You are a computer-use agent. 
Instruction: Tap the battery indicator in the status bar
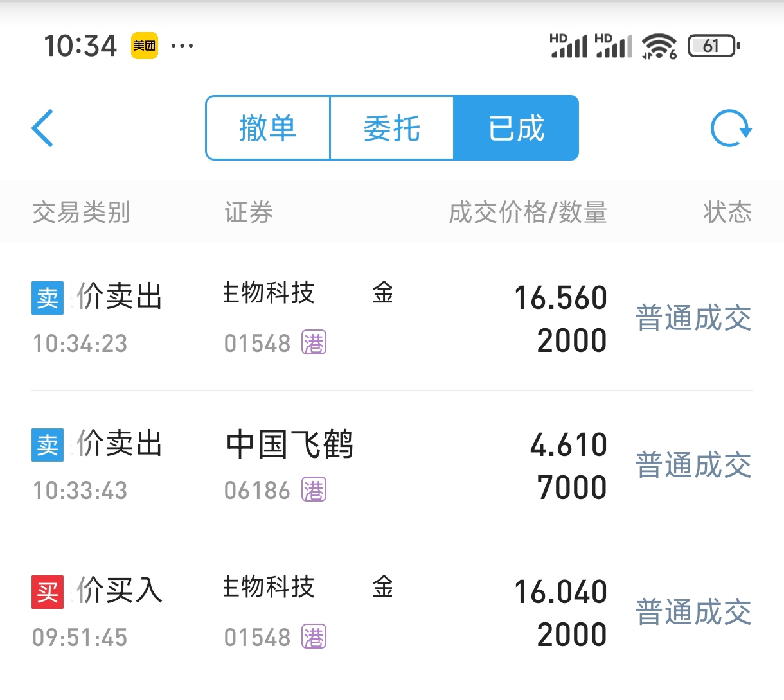tap(713, 46)
